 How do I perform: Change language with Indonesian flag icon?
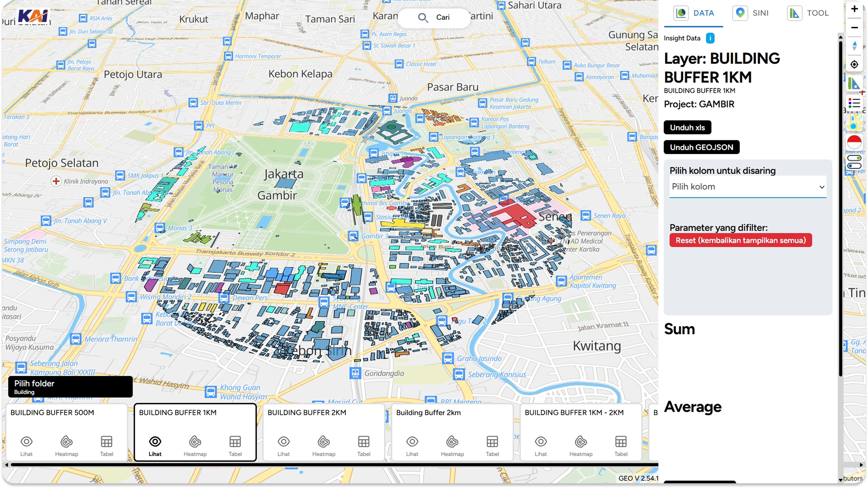tap(854, 142)
